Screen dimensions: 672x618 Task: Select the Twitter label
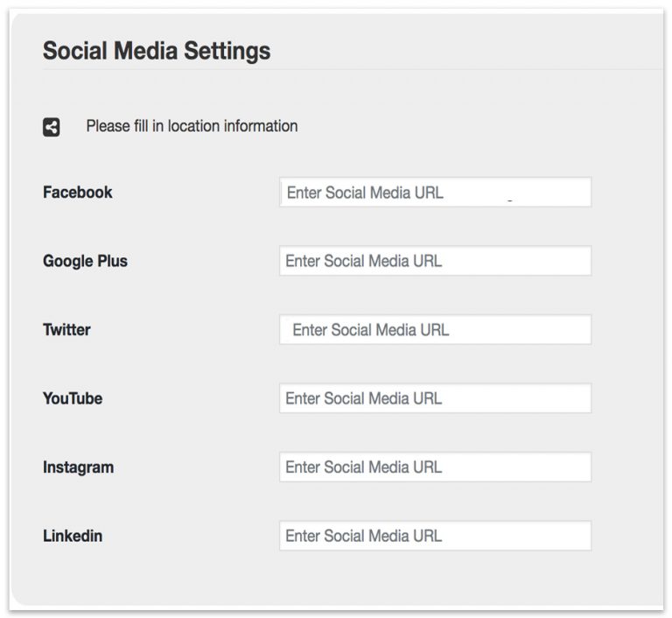click(66, 330)
